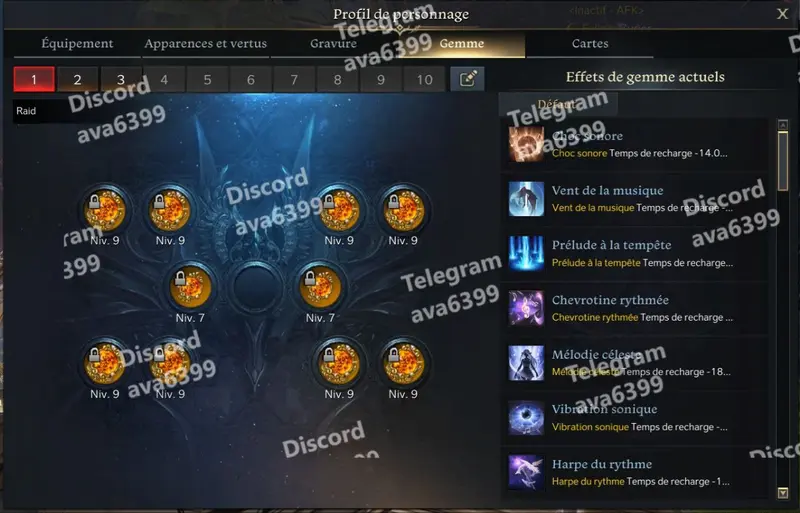
Task: Select the Mélodie céleste skill icon
Action: (526, 363)
